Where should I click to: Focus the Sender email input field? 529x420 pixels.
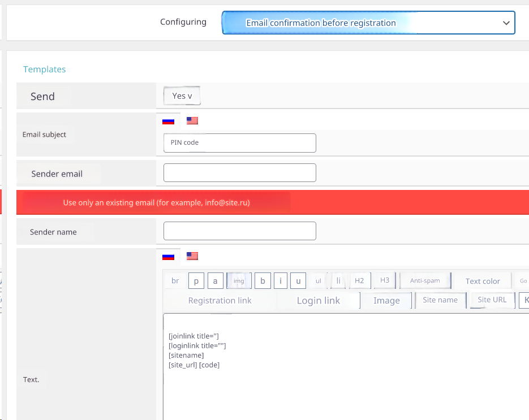(x=239, y=173)
